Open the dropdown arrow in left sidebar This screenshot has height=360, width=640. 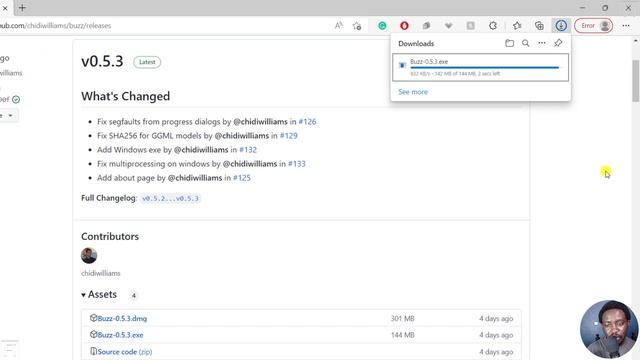(x=9, y=116)
